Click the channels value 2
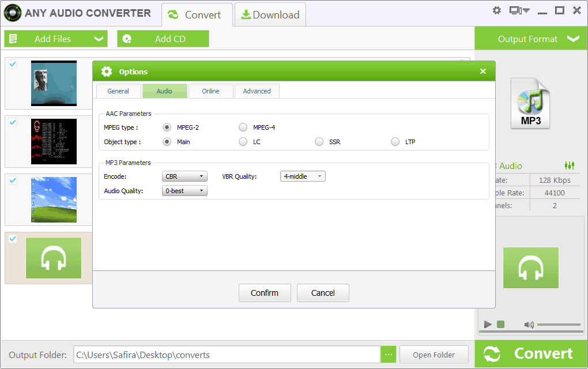This screenshot has width=588, height=369. pos(555,205)
